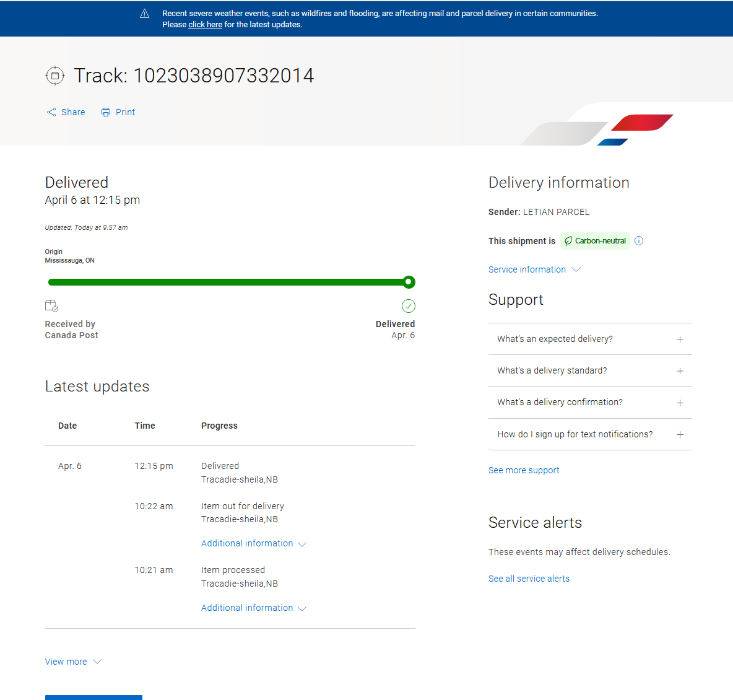Click the Print printer icon
This screenshot has width=733, height=700.
106,112
